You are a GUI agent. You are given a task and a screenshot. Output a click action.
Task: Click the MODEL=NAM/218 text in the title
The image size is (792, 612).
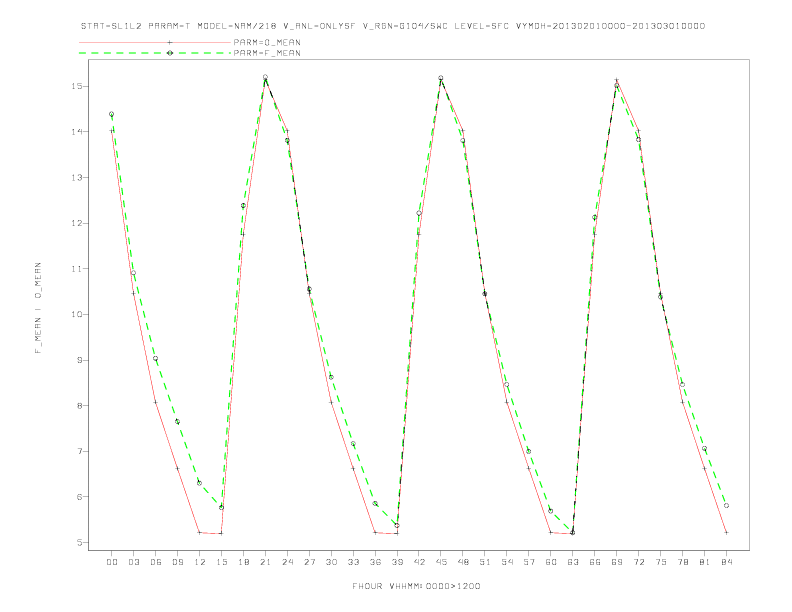[x=237, y=26]
